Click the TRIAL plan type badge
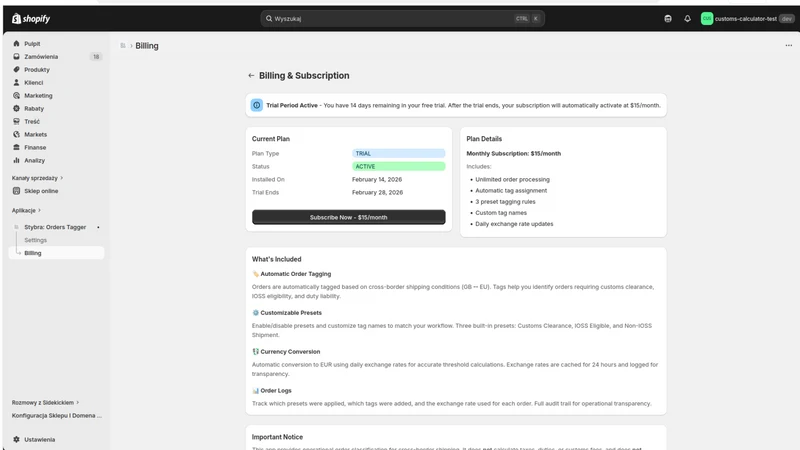800x450 pixels. (398, 154)
